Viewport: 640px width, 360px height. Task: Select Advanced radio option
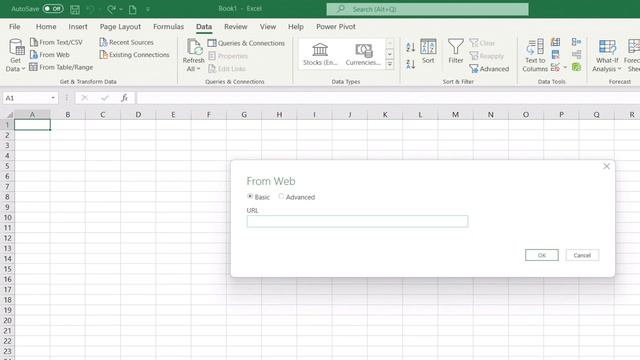tap(281, 196)
